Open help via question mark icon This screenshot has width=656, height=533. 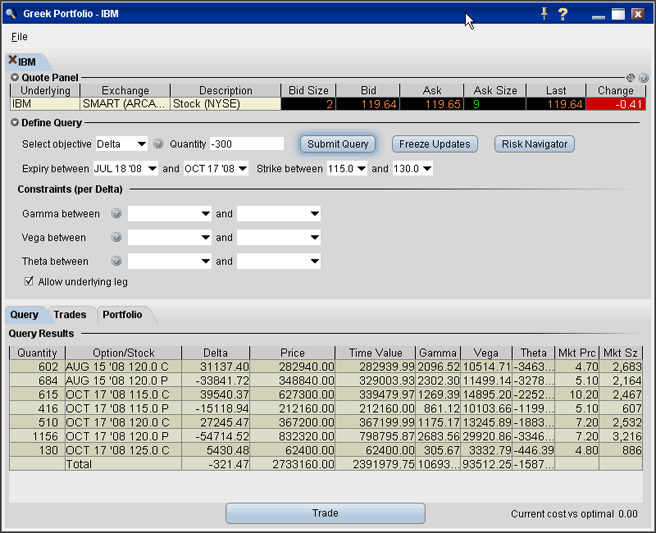tap(563, 14)
